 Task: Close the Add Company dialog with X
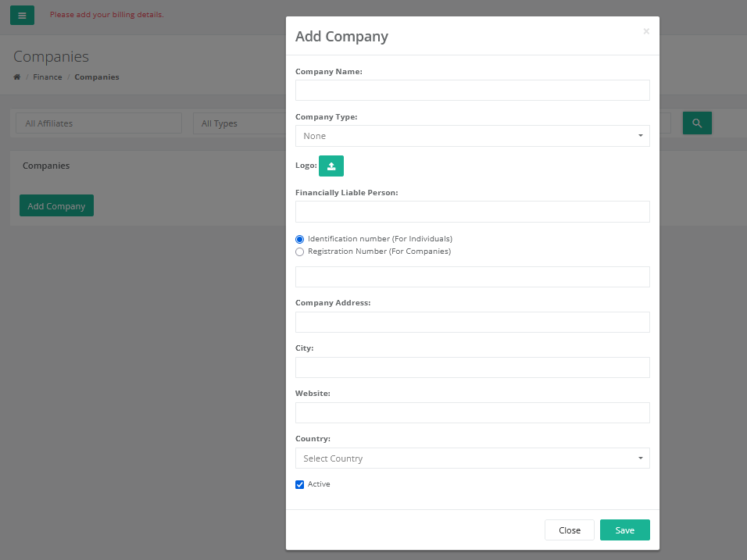pyautogui.click(x=646, y=31)
